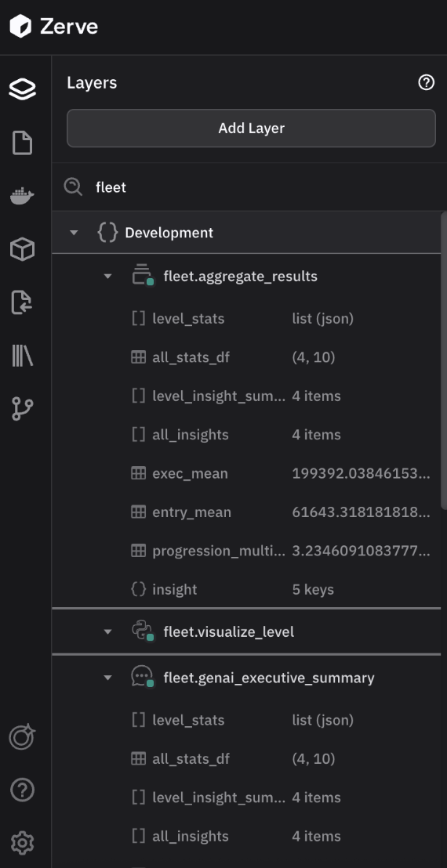The width and height of the screenshot is (447, 868).
Task: Select level_insight_sum under fleet.genai_executive_summary
Action: click(x=219, y=797)
